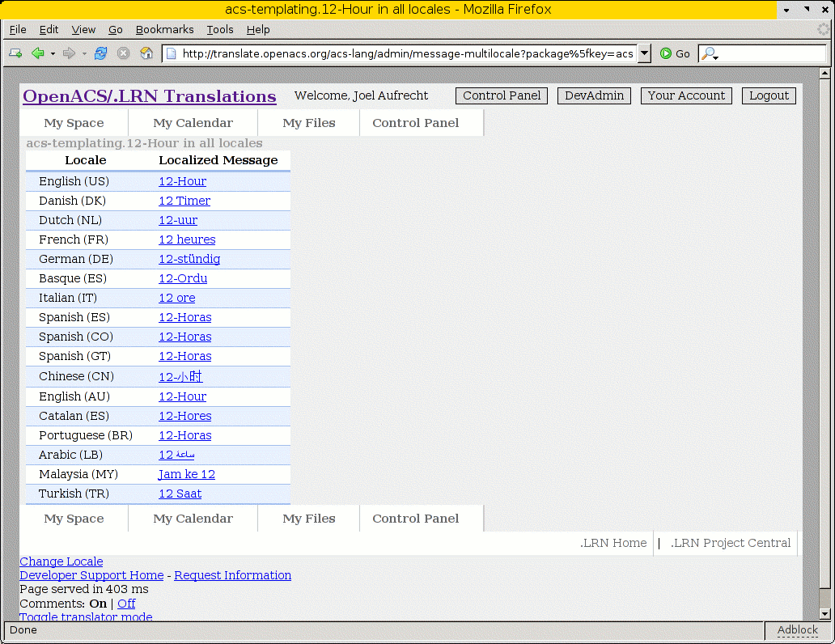Click the Logout button
This screenshot has height=644, width=835.
pyautogui.click(x=768, y=95)
